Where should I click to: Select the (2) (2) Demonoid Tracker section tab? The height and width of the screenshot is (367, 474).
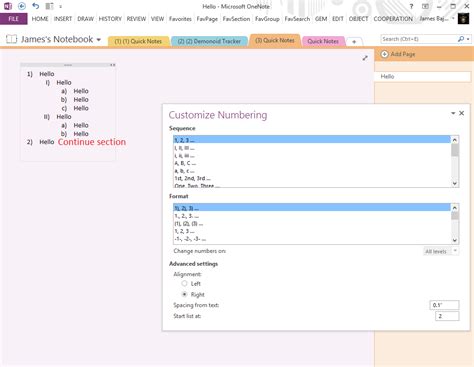click(x=209, y=41)
